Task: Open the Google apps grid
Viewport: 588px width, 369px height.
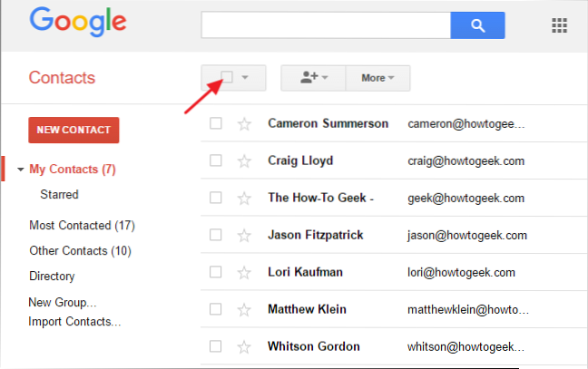Action: [x=559, y=25]
